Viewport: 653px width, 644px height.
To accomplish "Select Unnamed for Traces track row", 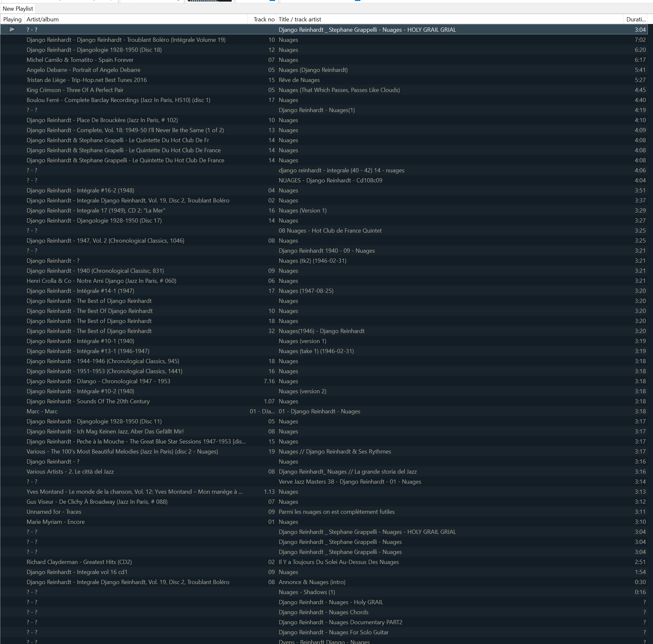I will coord(54,512).
